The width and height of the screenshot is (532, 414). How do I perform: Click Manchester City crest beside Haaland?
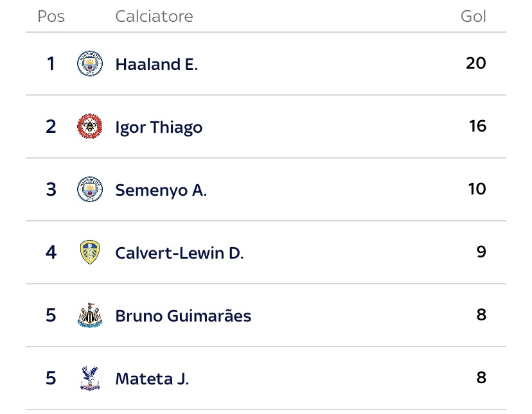coord(90,64)
